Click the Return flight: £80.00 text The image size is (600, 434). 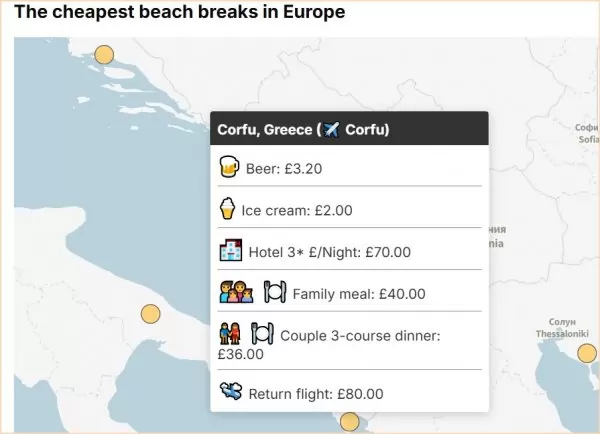tap(316, 394)
